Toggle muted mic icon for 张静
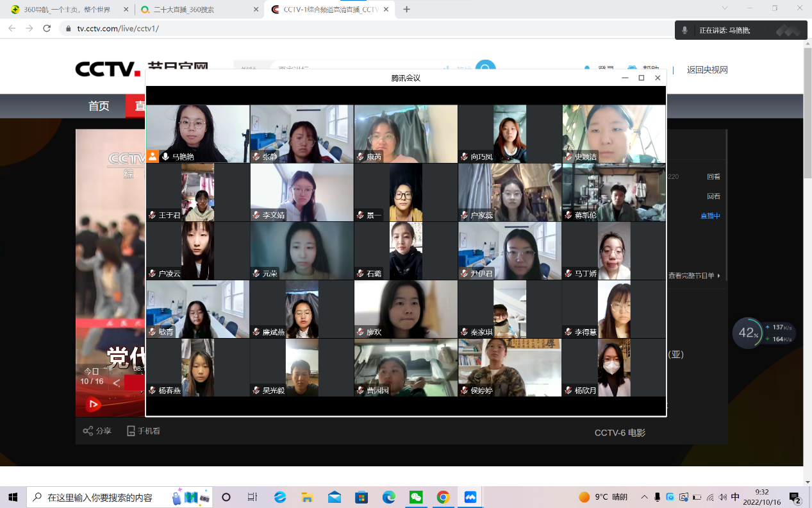This screenshot has height=508, width=812. point(256,157)
